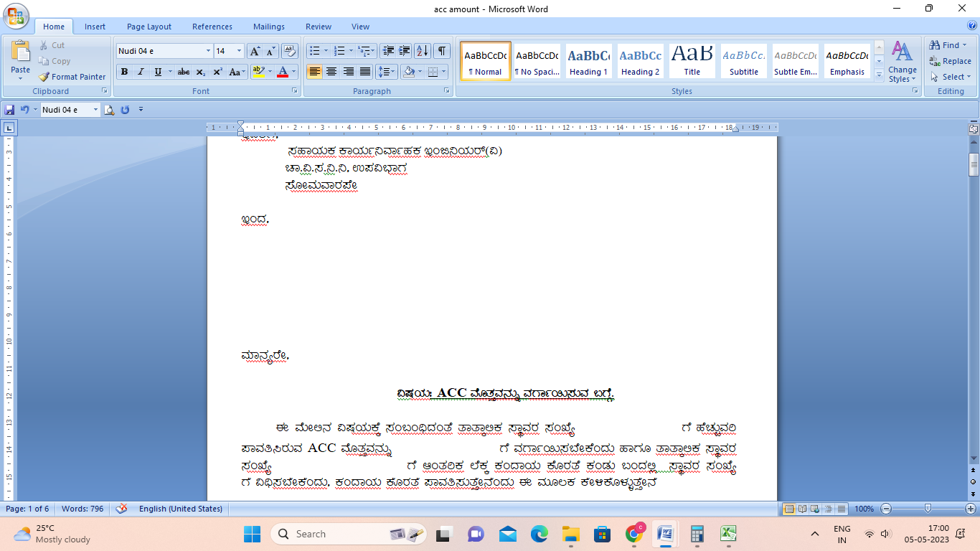Toggle Italic formatting
The height and width of the screenshot is (551, 980).
[x=141, y=72]
